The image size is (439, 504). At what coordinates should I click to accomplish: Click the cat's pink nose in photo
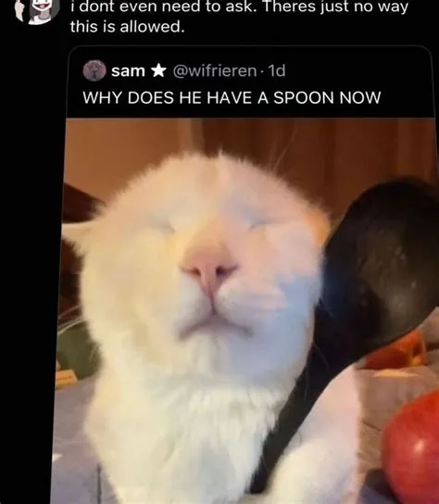[209, 267]
